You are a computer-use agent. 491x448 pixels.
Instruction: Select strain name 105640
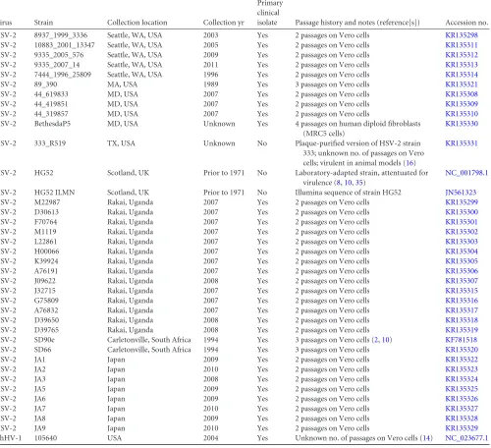pyautogui.click(x=45, y=438)
